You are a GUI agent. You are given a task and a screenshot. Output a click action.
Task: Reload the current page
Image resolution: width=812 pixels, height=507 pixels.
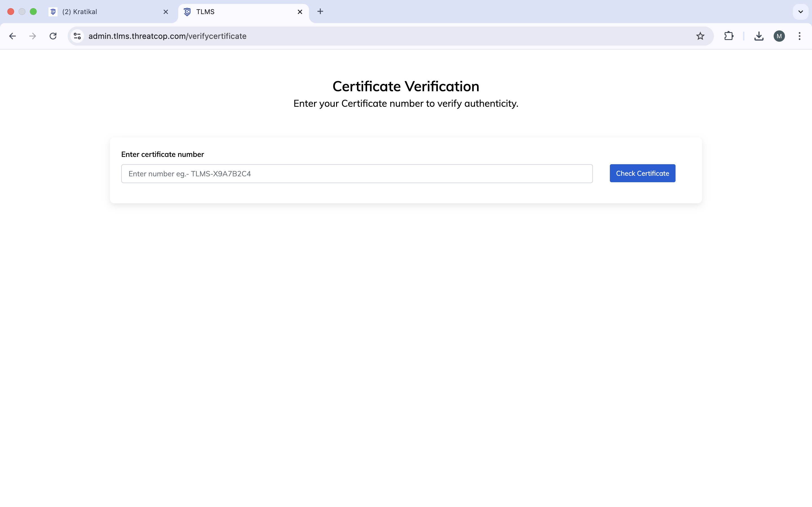coord(53,36)
